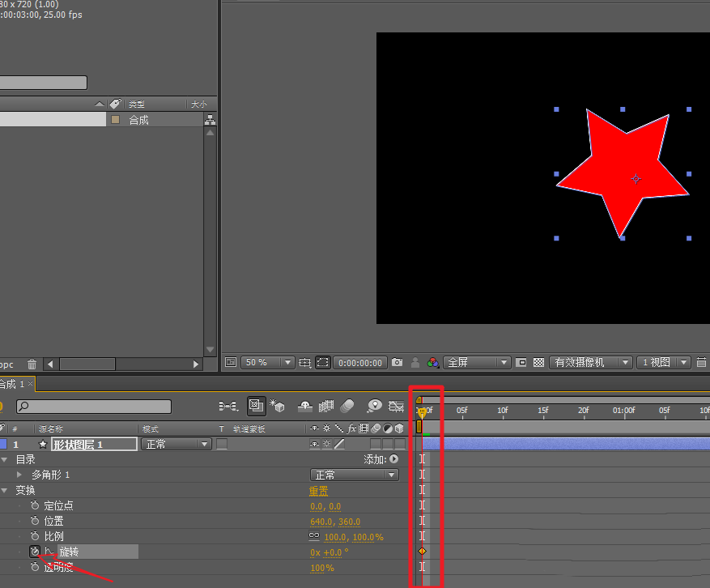This screenshot has width=710, height=588.
Task: Click the RGB channel display icon
Action: pos(433,362)
